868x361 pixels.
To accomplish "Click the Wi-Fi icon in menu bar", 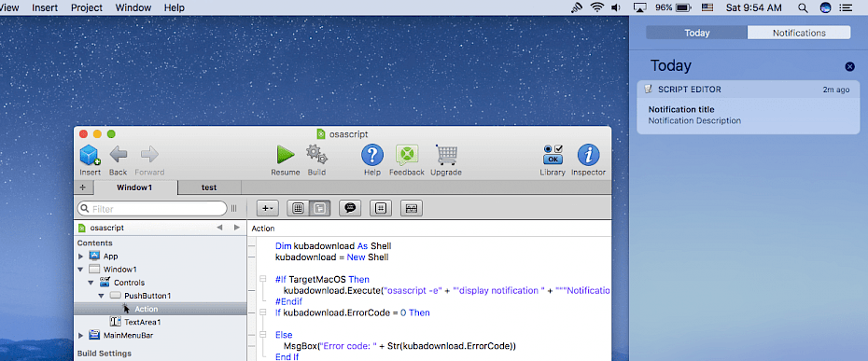I will click(x=596, y=7).
